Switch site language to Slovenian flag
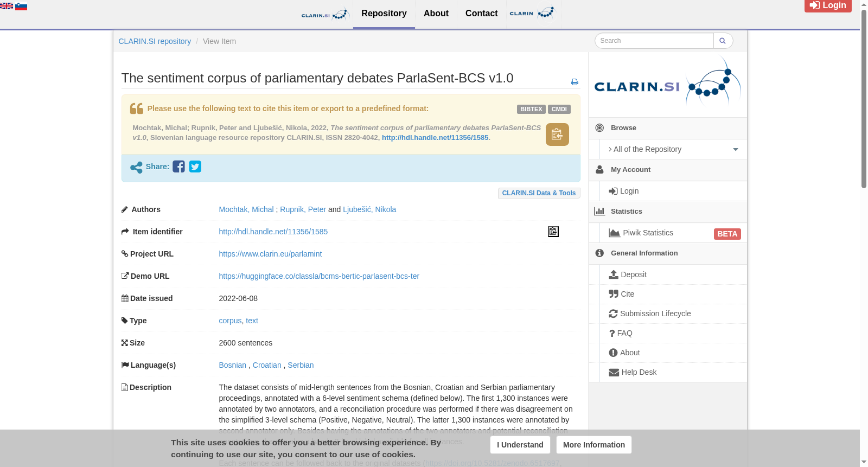 tap(21, 6)
